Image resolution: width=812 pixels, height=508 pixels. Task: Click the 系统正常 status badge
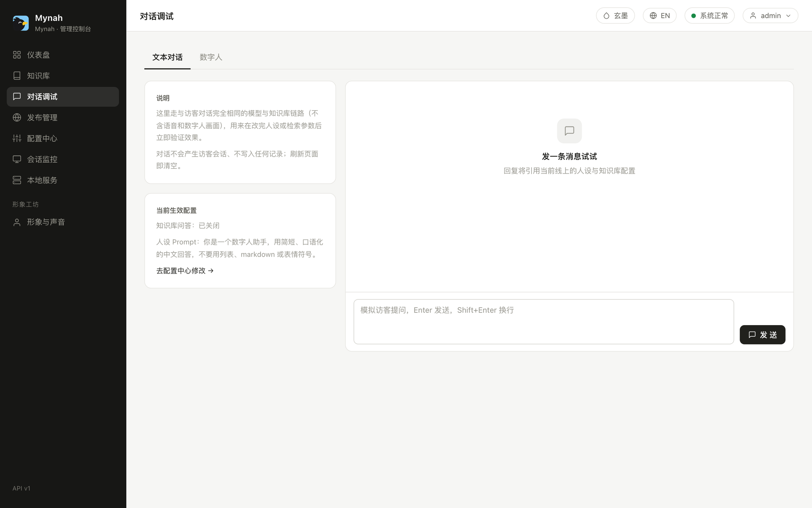(709, 16)
